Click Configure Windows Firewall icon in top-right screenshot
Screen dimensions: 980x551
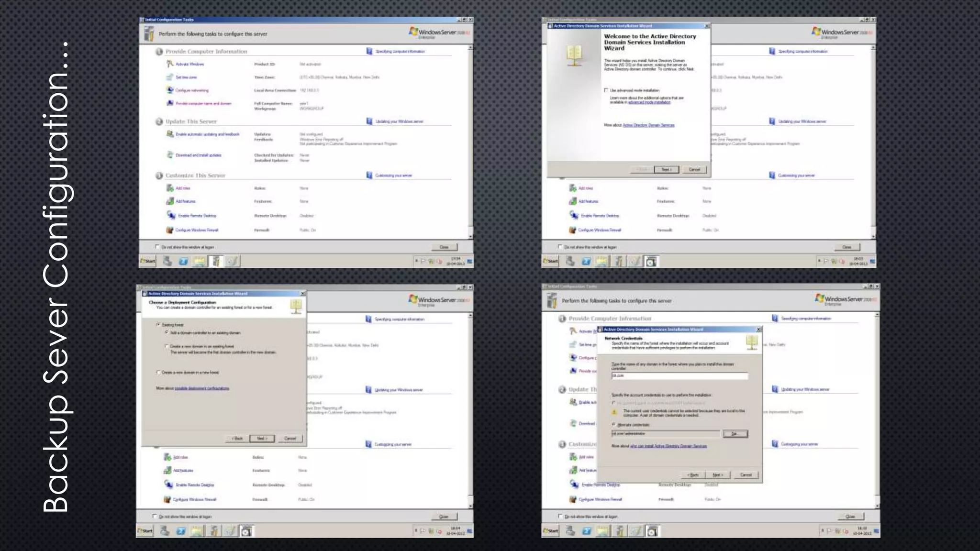[572, 230]
